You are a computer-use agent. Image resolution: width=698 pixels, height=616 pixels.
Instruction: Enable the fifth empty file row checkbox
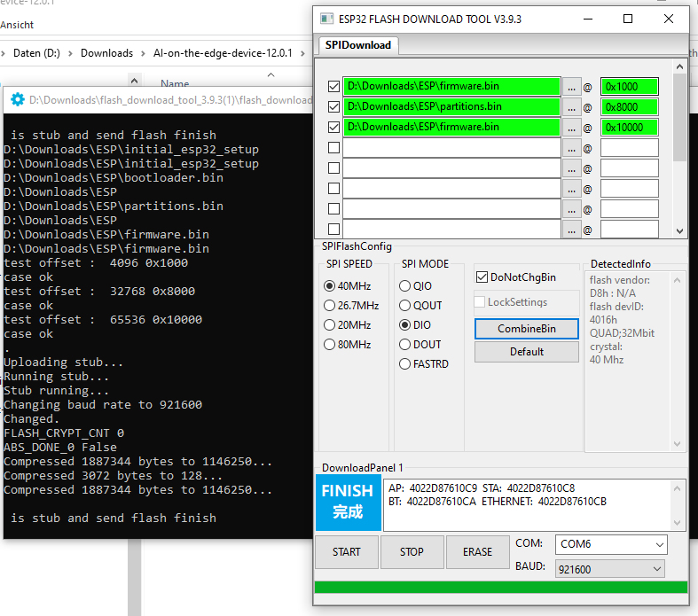click(333, 168)
